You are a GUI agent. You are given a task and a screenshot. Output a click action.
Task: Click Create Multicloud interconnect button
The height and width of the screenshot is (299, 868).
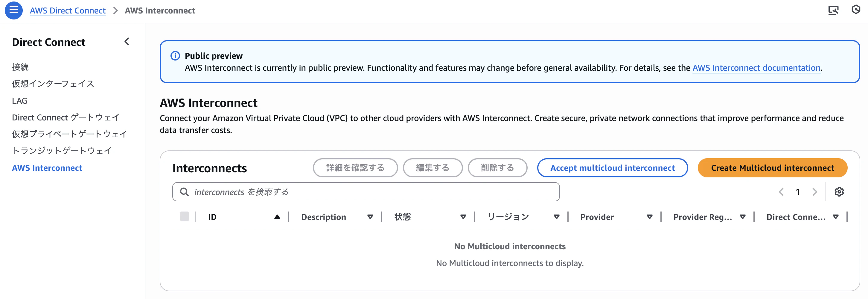(772, 168)
